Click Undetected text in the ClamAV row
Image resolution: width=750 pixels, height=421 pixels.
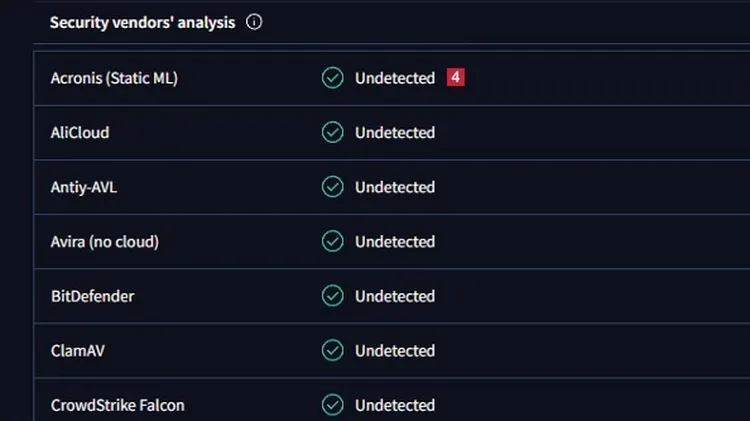(x=395, y=350)
